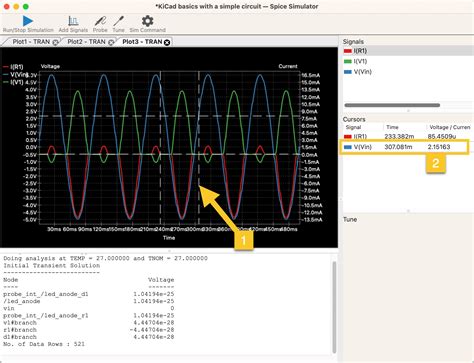Image resolution: width=474 pixels, height=363 pixels.
Task: Close the Plot3 - TRAN tab
Action: [x=167, y=42]
